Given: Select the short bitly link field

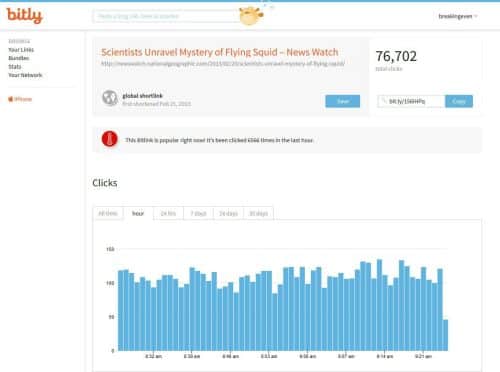Looking at the screenshot, I should coord(411,101).
